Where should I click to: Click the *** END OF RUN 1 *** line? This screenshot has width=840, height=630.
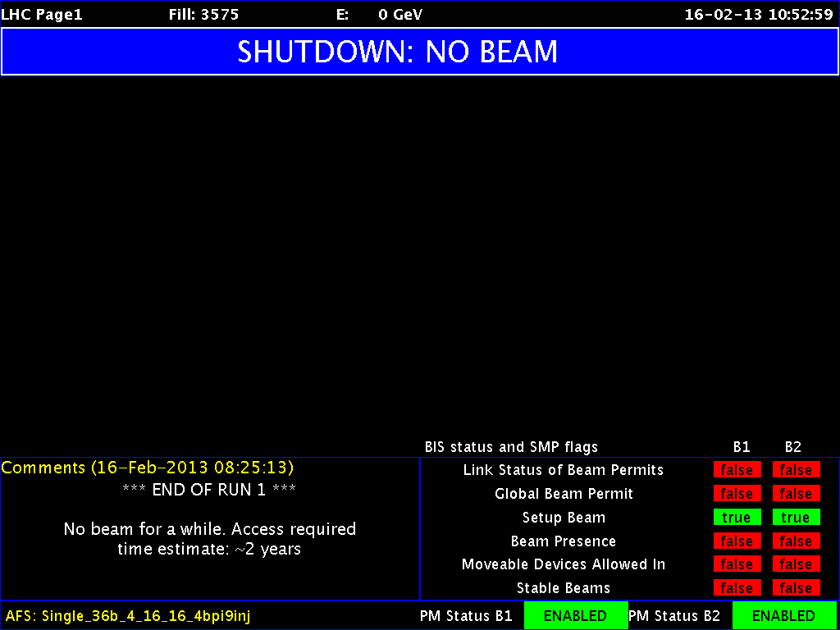[x=209, y=491]
